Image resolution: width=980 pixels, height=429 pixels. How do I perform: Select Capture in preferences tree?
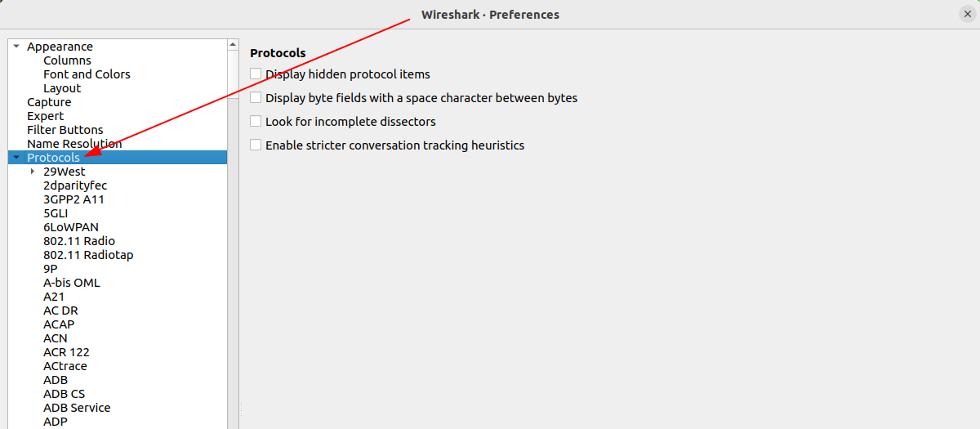tap(49, 102)
